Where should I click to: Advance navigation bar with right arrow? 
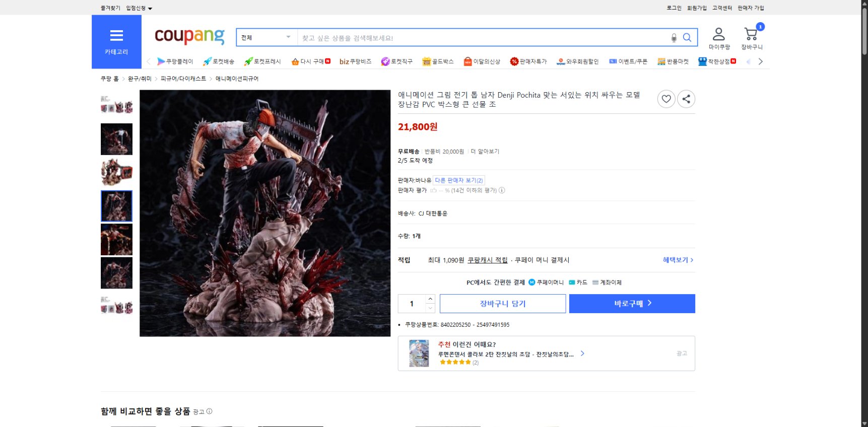point(760,61)
